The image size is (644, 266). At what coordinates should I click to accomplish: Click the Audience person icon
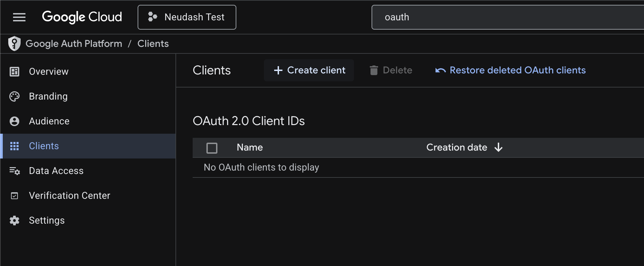(14, 121)
